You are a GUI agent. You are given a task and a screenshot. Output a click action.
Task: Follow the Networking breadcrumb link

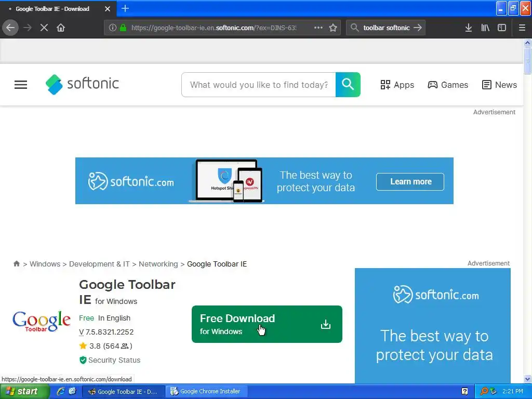click(x=158, y=264)
